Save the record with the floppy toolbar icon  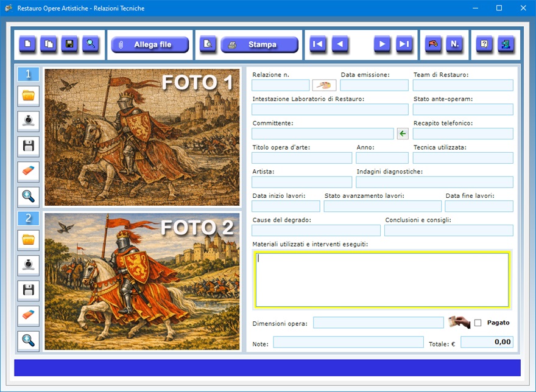(x=69, y=44)
